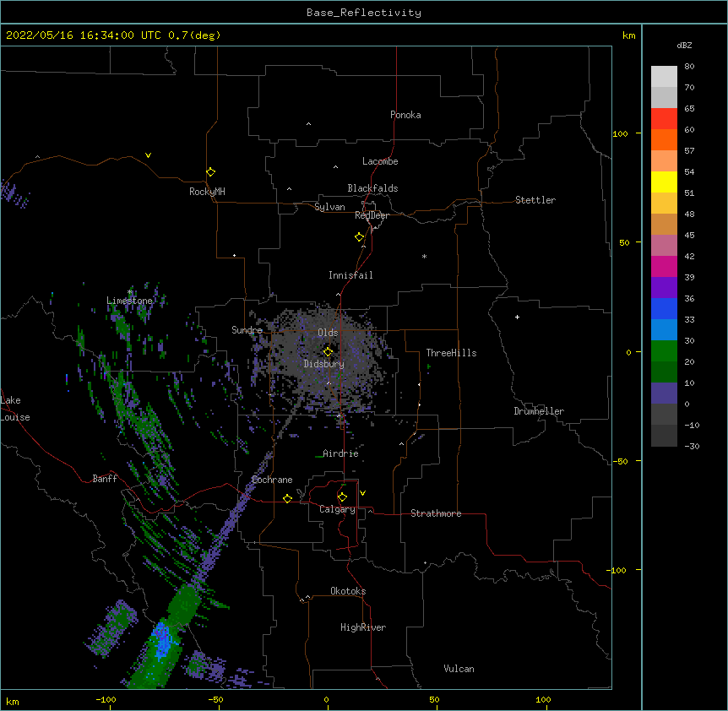This screenshot has width=728, height=711.
Task: Click the Didsbury town label
Action: coord(324,364)
